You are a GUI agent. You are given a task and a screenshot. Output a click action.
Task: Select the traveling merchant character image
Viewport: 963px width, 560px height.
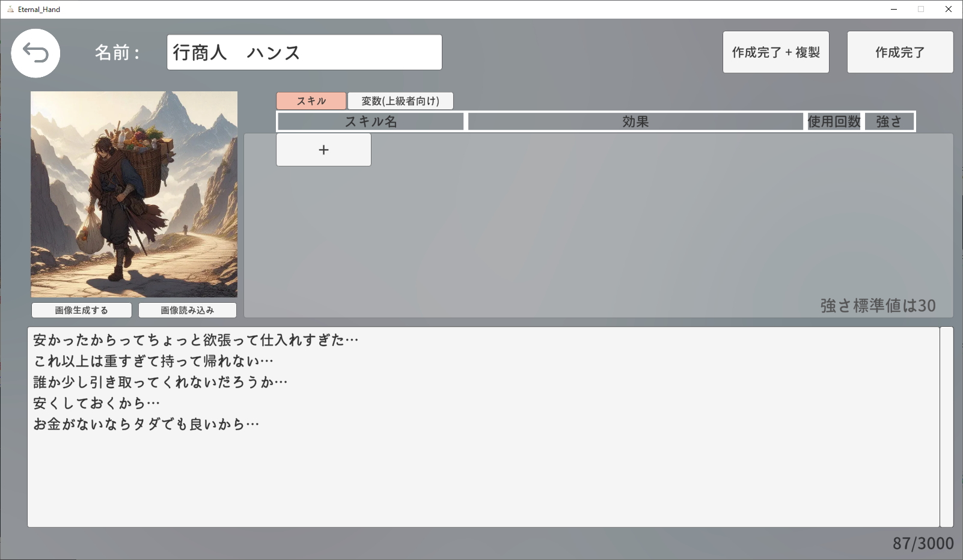pyautogui.click(x=134, y=194)
